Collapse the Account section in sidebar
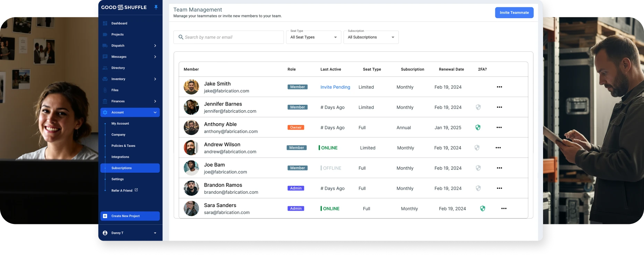Screen dimensions: 644x259 [155, 112]
